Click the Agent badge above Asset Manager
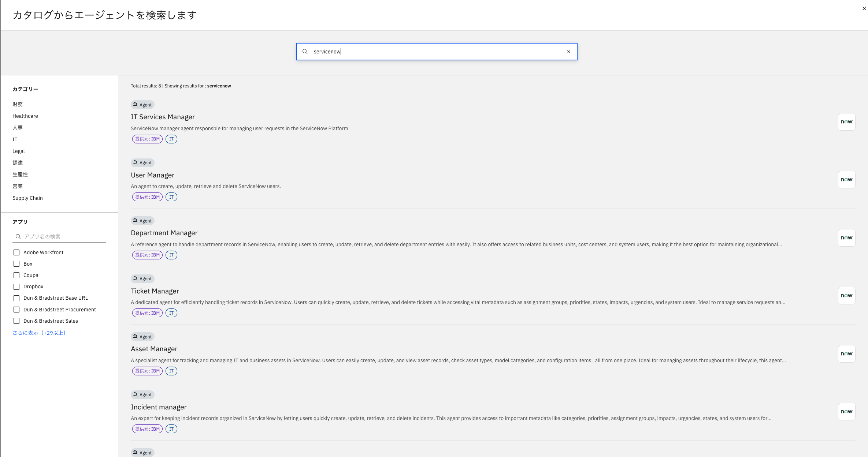The image size is (868, 457). pos(142,337)
